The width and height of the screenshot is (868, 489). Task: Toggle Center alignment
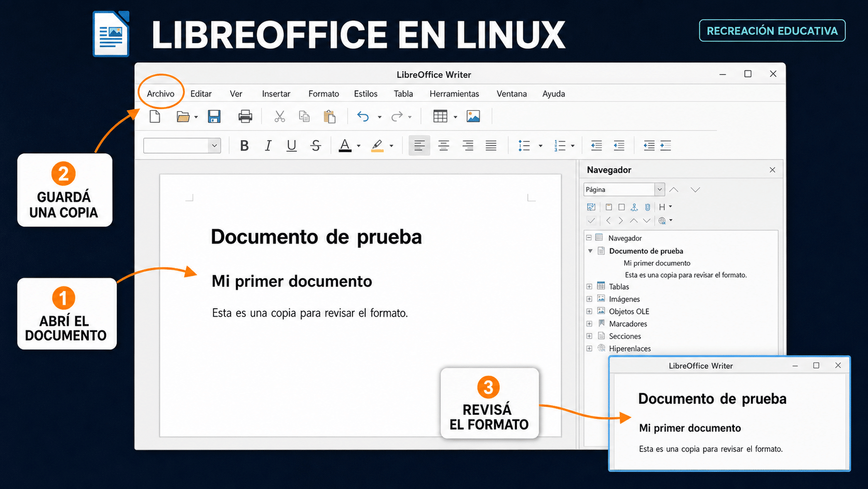click(444, 146)
